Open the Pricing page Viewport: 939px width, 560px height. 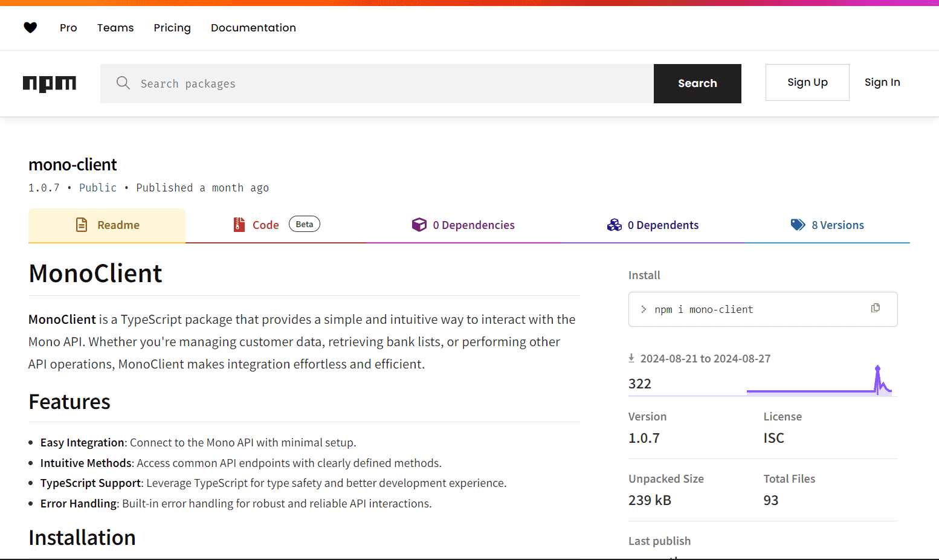coord(172,27)
